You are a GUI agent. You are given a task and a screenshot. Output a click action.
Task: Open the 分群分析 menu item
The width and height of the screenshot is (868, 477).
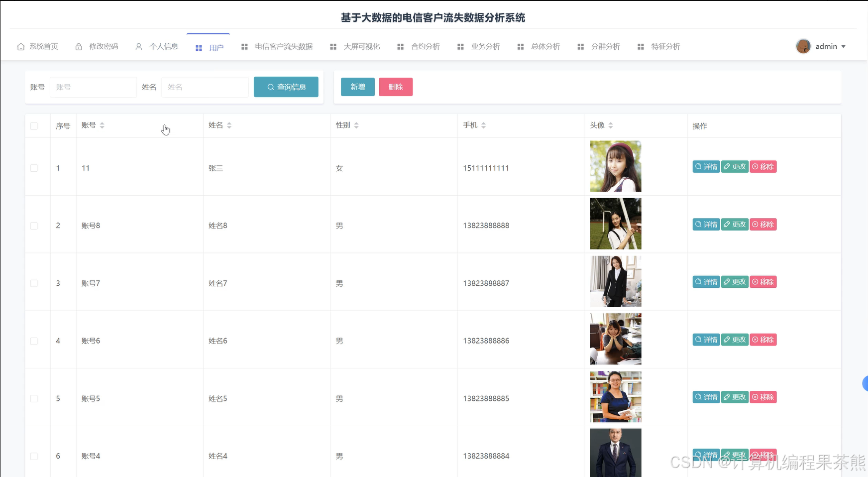(599, 46)
